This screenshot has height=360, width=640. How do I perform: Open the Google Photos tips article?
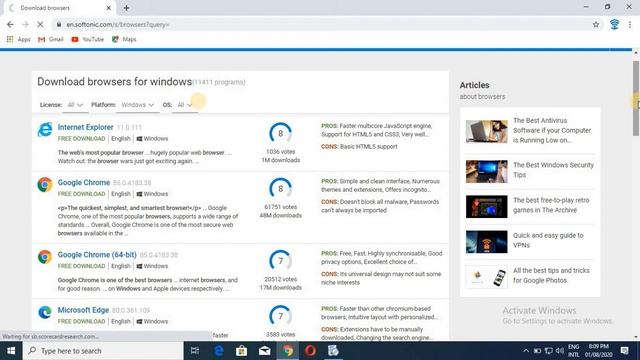pyautogui.click(x=551, y=275)
